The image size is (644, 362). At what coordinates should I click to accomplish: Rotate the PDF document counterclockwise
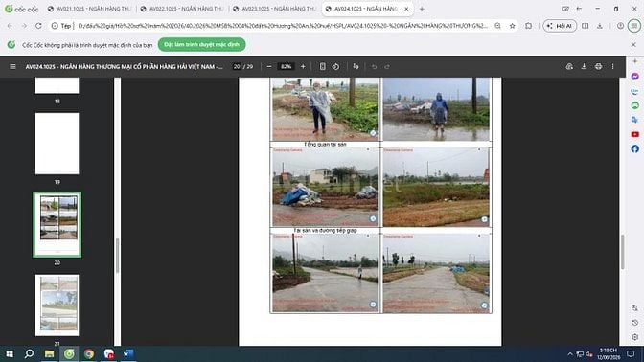click(x=335, y=66)
